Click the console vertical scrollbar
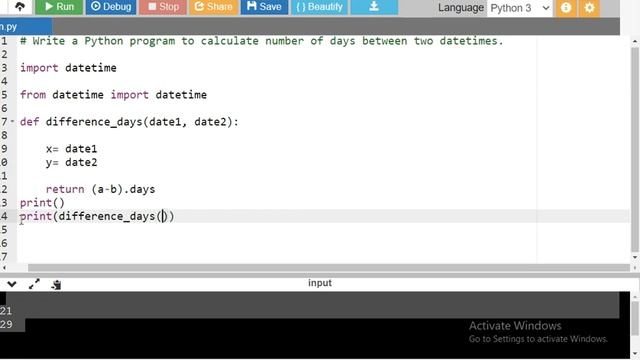This screenshot has height=360, width=640. coord(635,318)
